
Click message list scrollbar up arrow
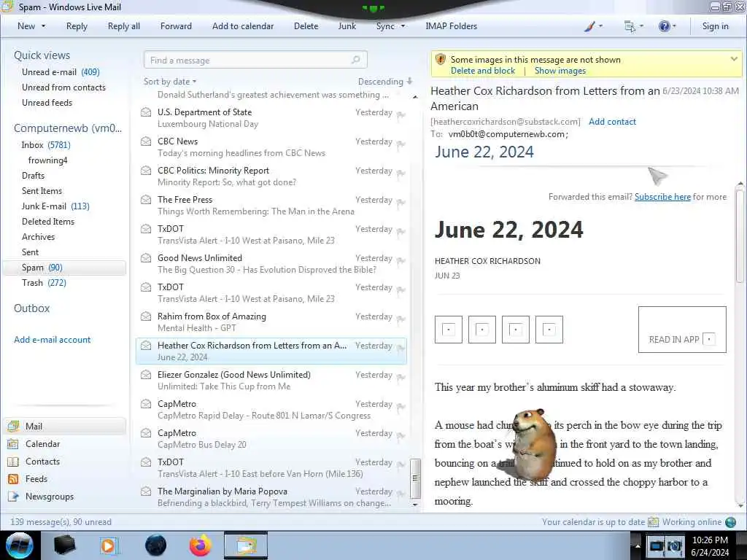[415, 97]
